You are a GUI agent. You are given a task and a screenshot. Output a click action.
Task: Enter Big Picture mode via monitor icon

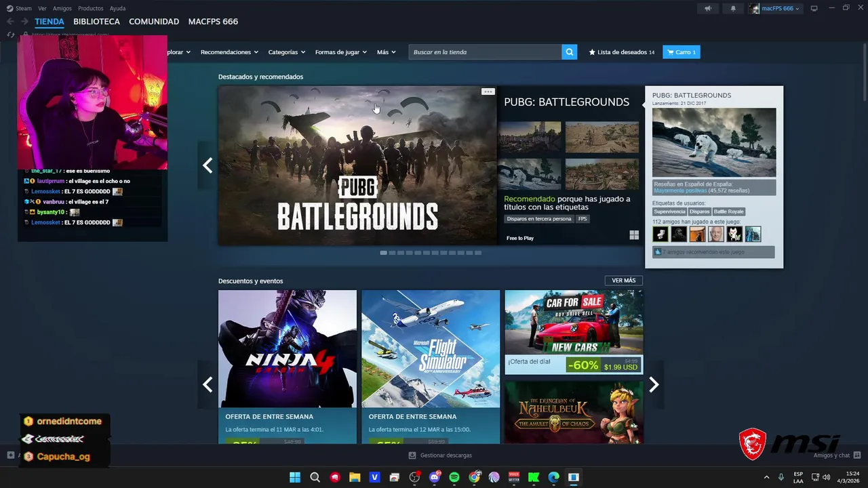(814, 8)
